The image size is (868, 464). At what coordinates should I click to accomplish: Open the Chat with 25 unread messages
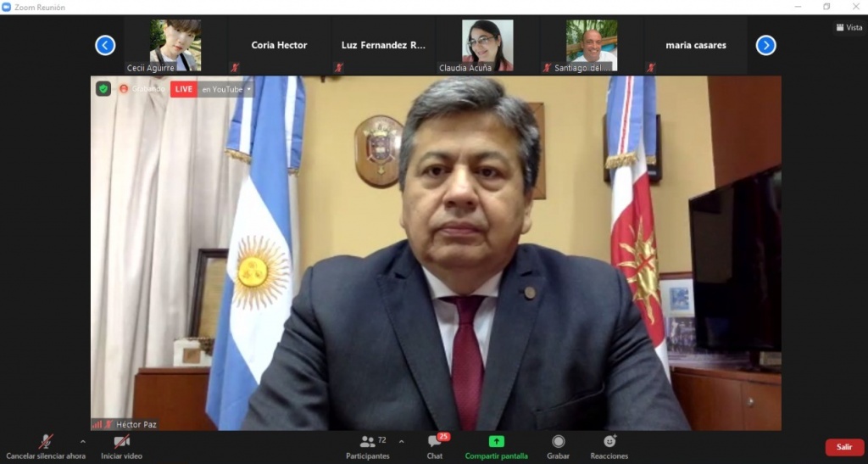point(435,442)
